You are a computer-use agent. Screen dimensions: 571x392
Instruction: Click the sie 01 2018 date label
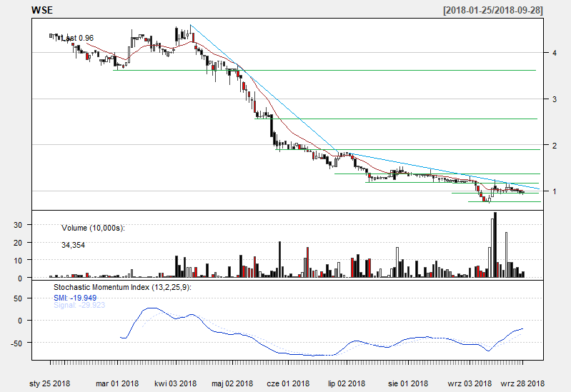click(x=408, y=383)
